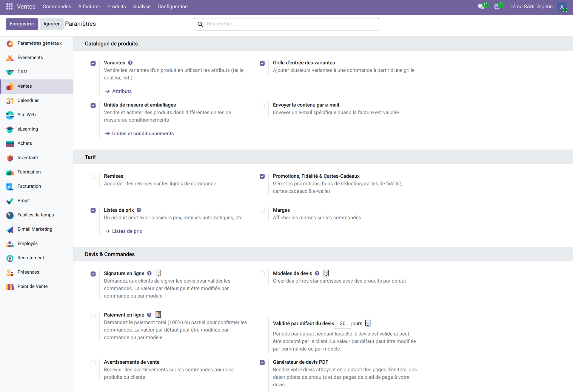Click the company building icon beside Validité par défaut

368,323
